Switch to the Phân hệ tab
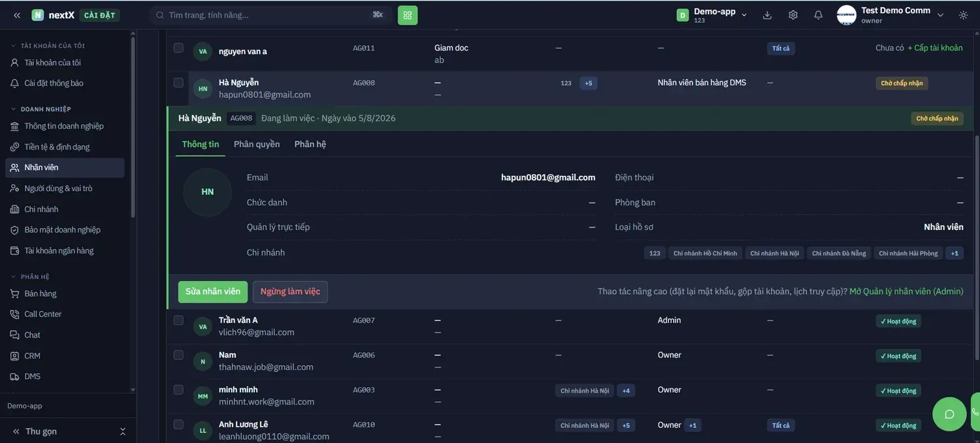Screen dimensions: 980x443 310,144
